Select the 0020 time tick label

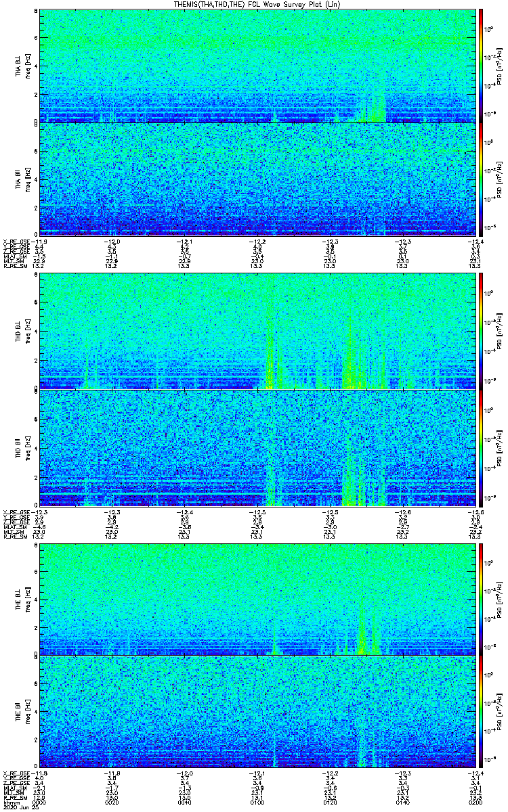tap(112, 803)
